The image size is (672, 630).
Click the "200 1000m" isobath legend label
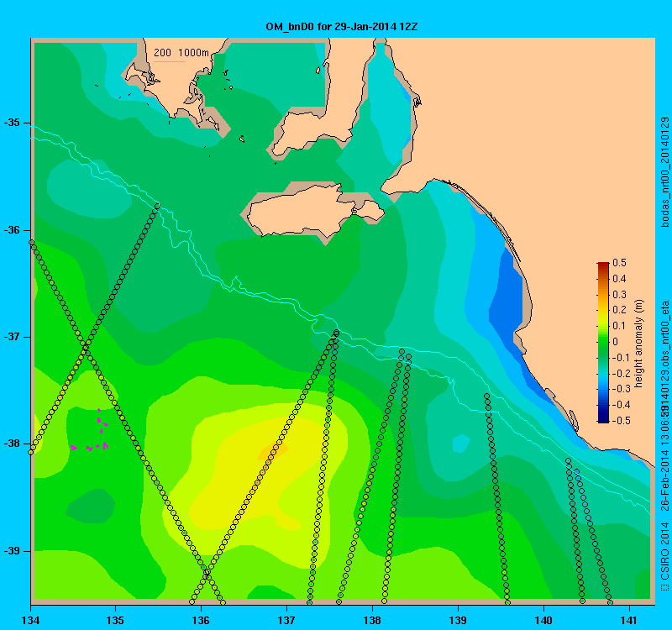[x=181, y=53]
